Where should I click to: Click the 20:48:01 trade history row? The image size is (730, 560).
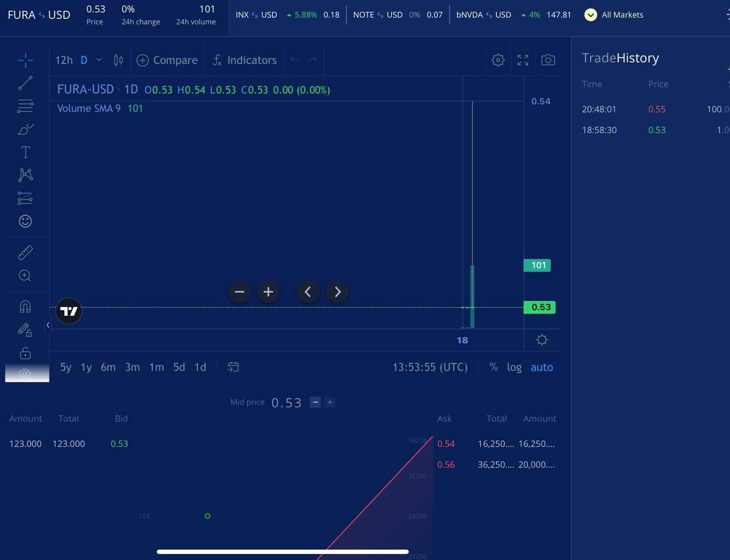click(655, 109)
